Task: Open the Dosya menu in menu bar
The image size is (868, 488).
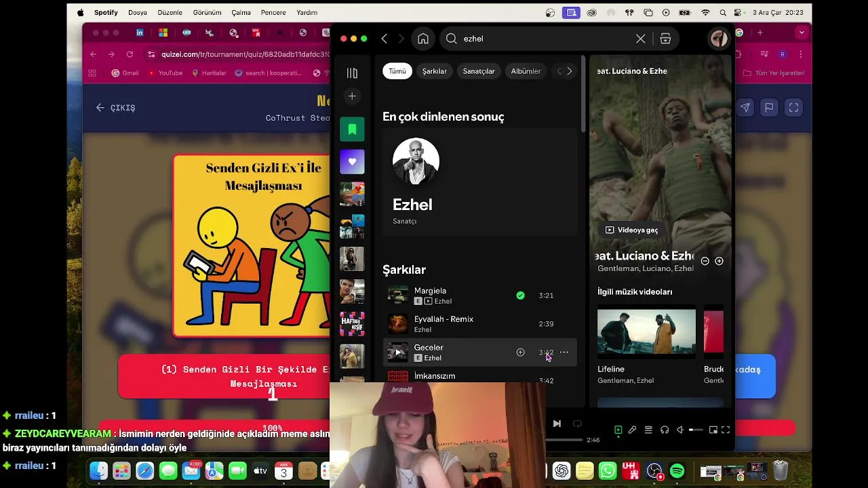Action: [138, 12]
